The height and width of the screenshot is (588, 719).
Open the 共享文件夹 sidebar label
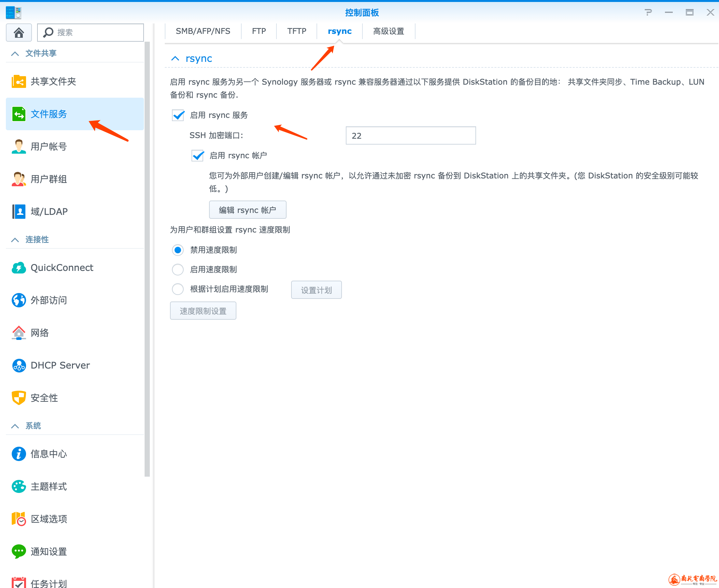click(x=53, y=82)
